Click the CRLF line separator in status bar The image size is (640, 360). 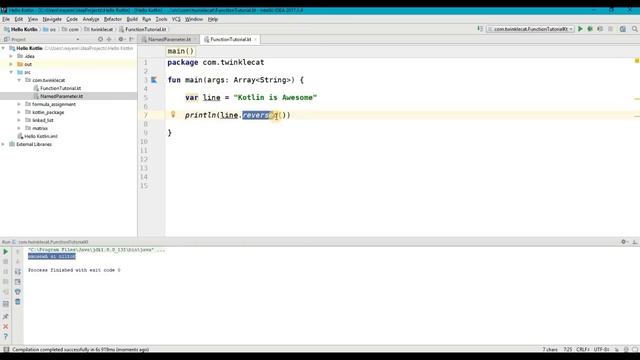(582, 349)
